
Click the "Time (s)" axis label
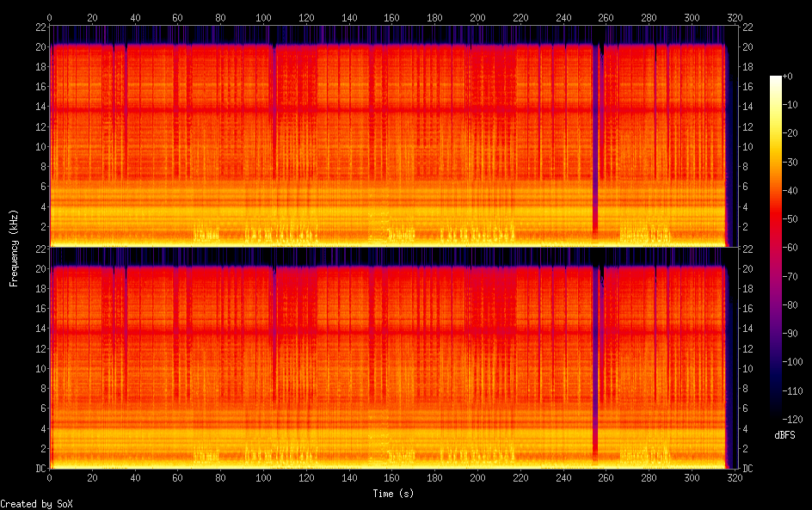[392, 494]
